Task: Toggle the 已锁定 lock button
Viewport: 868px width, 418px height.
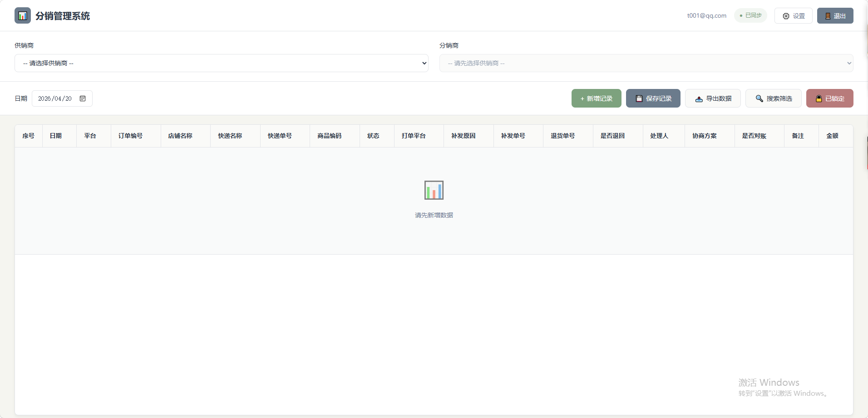Action: tap(829, 98)
